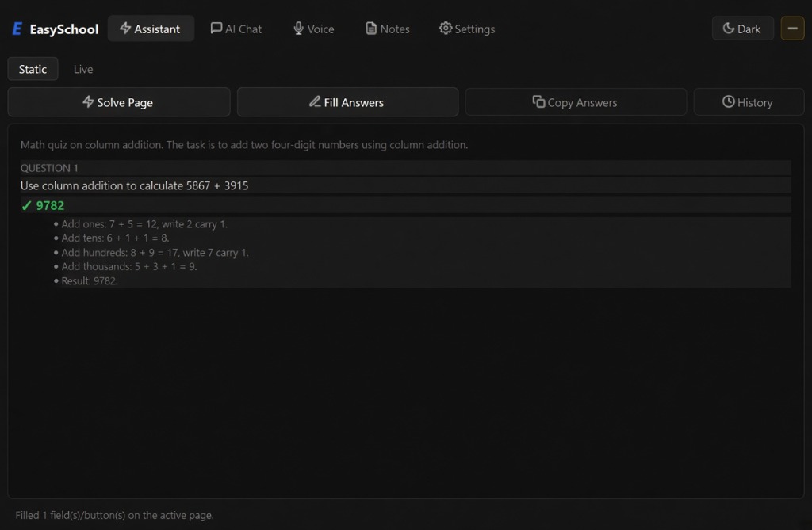
Task: Open the Assistant tab
Action: pos(151,29)
